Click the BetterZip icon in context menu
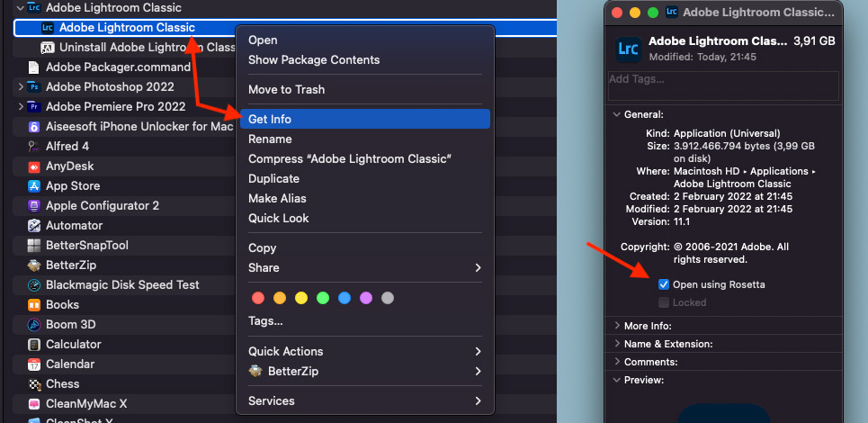Viewport: 868px width, 423px height. (x=255, y=372)
